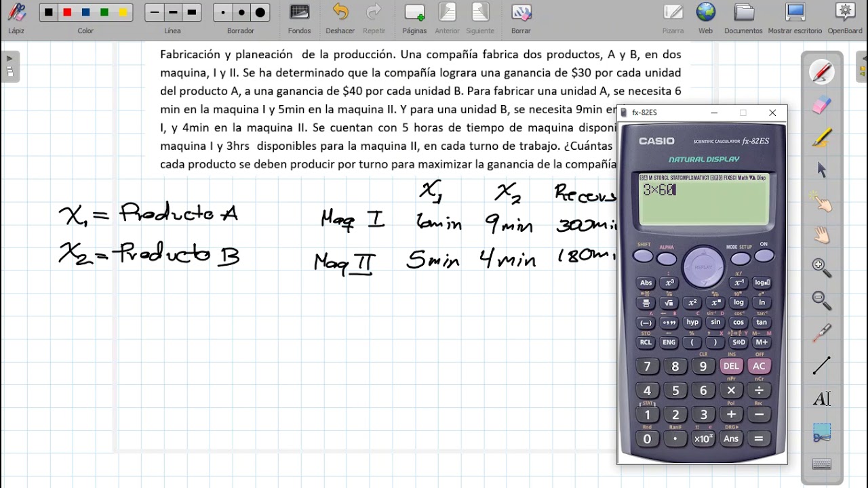Click the zoom out magnifier tool
The image size is (868, 488).
point(822,300)
